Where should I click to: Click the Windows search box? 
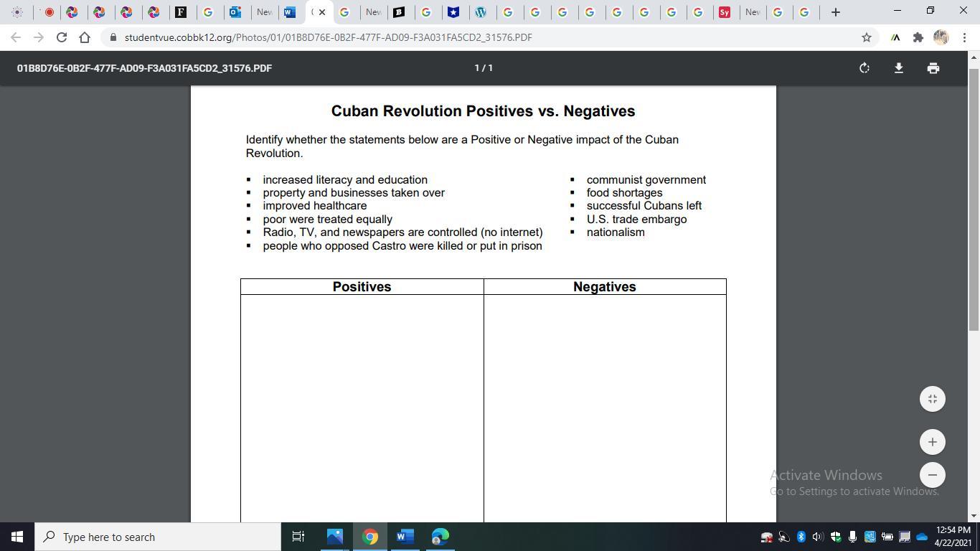(158, 537)
